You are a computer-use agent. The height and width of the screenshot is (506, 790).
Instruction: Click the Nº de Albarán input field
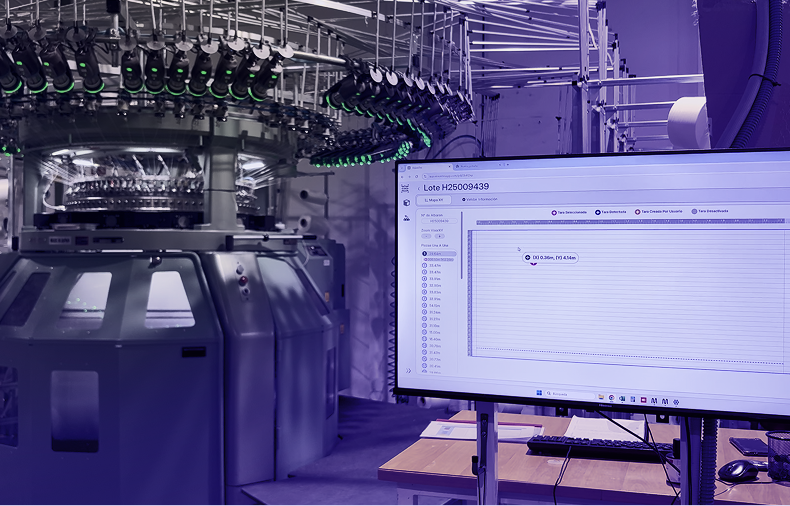point(440,222)
